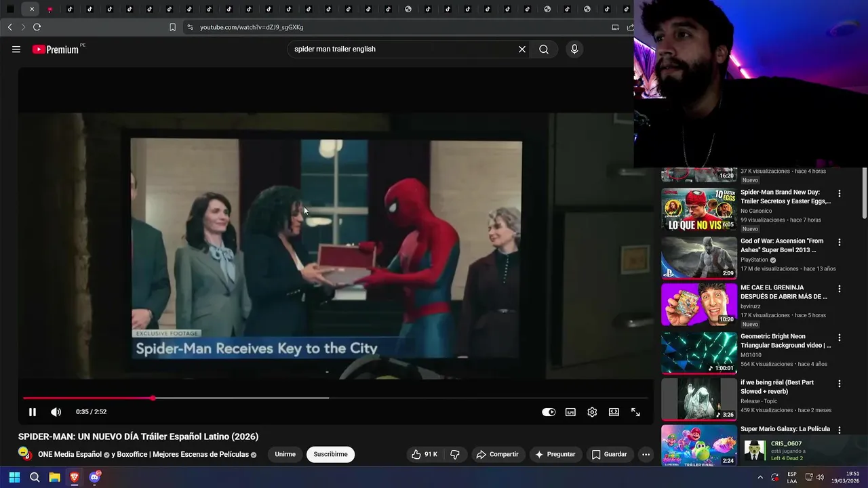
Task: Go back with the browser back arrow
Action: (9, 27)
